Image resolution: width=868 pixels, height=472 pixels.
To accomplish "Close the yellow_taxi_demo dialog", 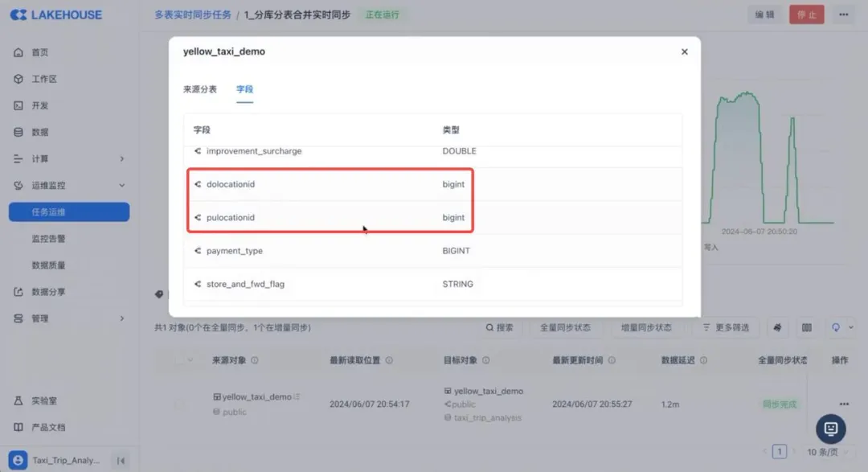I will 685,51.
